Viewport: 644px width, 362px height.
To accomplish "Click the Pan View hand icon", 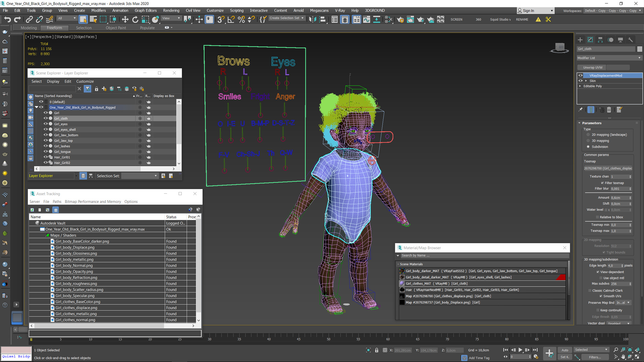I will pyautogui.click(x=623, y=357).
